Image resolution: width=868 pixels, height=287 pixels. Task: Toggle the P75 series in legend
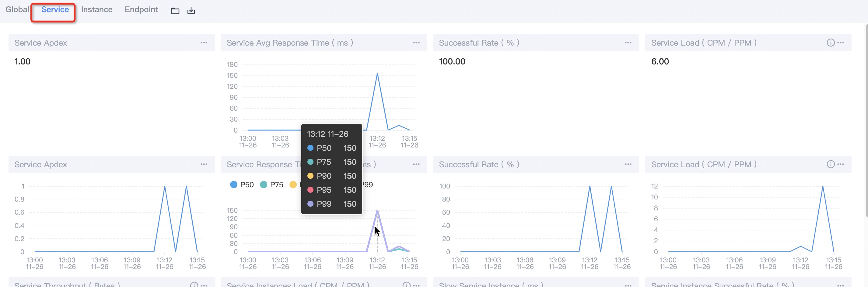(x=271, y=185)
